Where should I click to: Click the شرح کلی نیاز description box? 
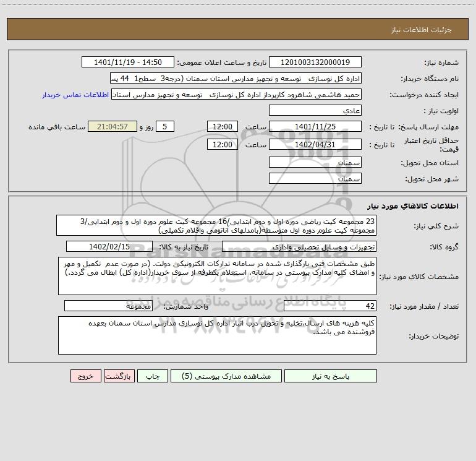[x=216, y=225]
